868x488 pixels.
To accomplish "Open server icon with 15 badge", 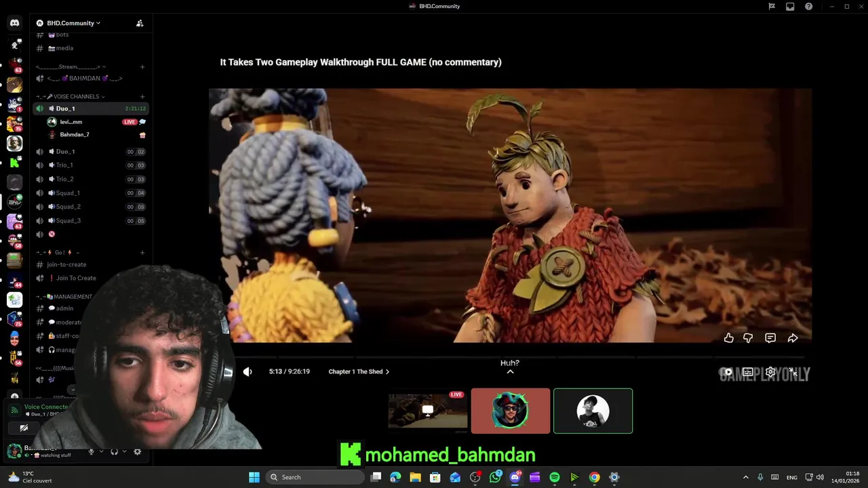I will click(14, 124).
